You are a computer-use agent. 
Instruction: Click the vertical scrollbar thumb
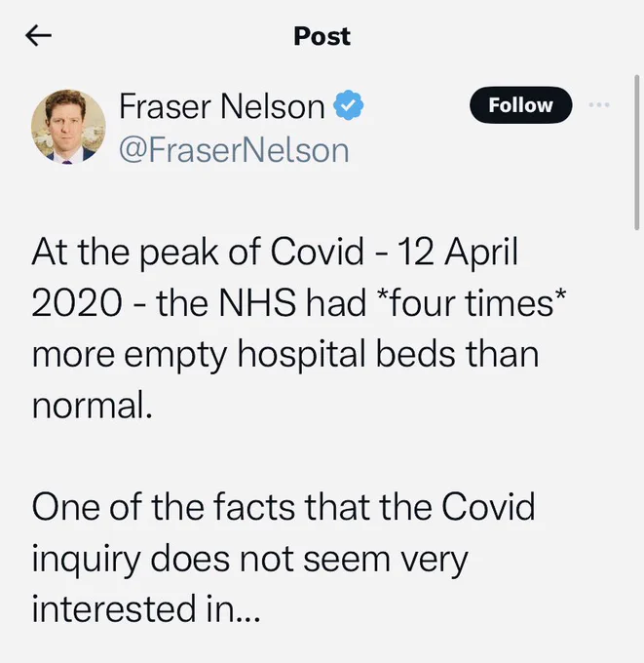[x=637, y=153]
